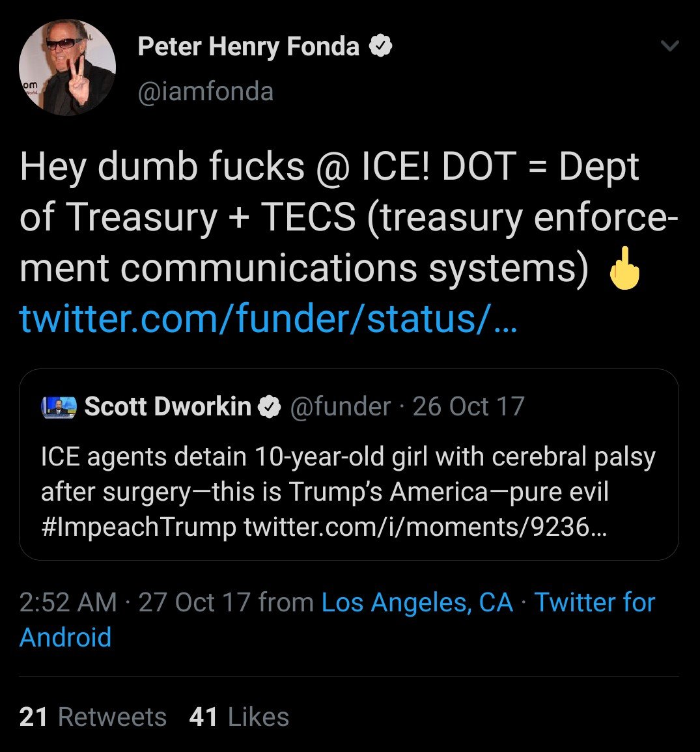The height and width of the screenshot is (752, 700).
Task: View the 21 Retweets list
Action: tap(93, 717)
